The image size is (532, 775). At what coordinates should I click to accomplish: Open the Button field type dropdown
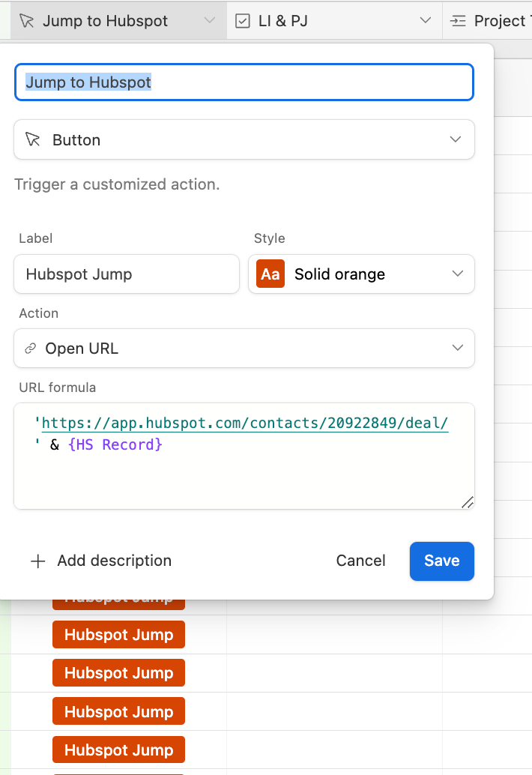(455, 140)
